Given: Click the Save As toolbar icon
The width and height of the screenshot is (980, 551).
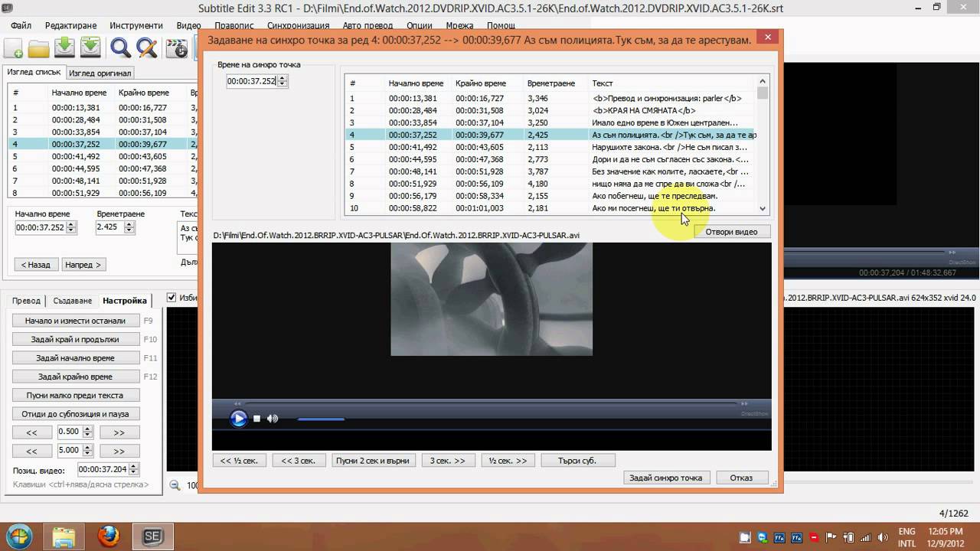Looking at the screenshot, I should 90,47.
